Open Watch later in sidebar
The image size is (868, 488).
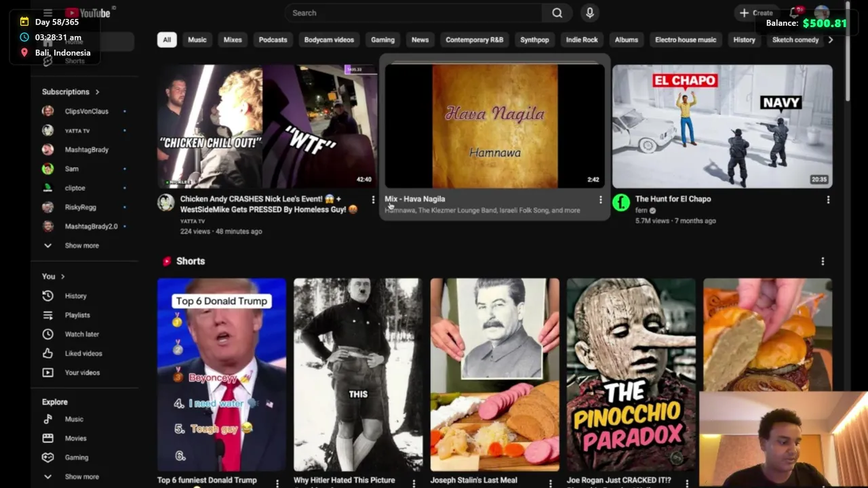pyautogui.click(x=83, y=334)
